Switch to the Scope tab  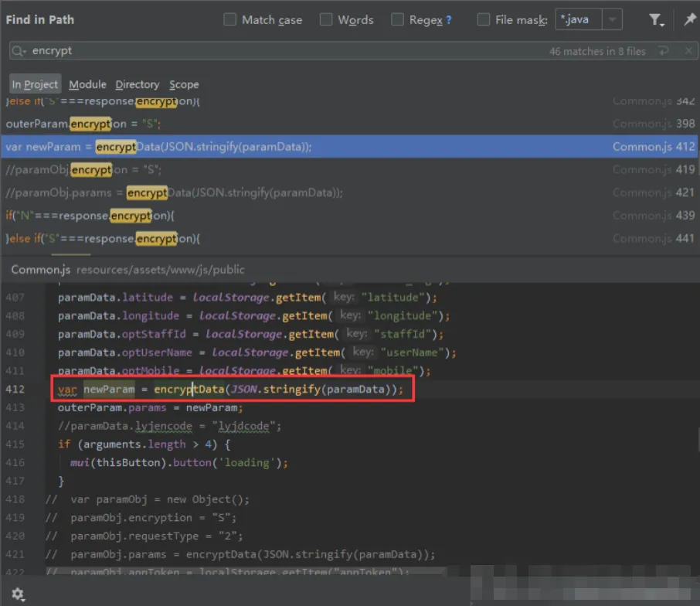point(184,84)
